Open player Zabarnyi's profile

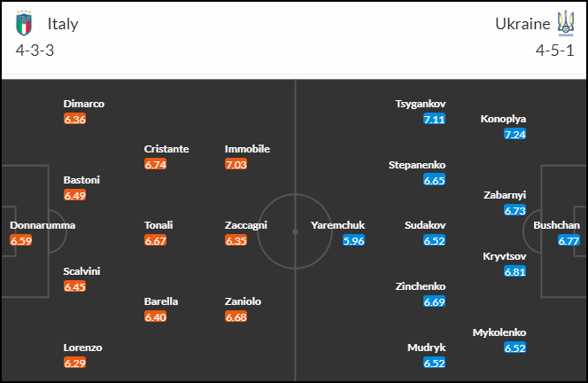tap(505, 195)
